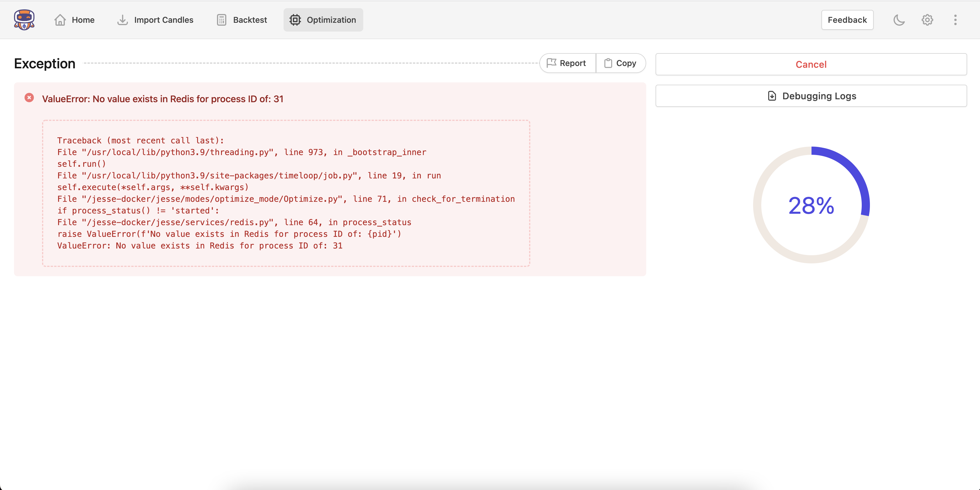Switch to the Import Candles tab

155,19
